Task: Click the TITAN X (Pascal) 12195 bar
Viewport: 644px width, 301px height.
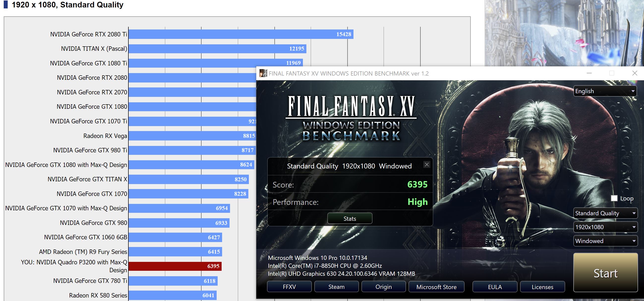Action: pos(217,49)
